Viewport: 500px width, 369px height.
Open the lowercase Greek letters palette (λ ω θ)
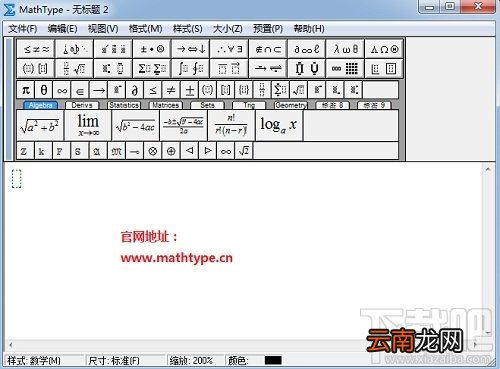point(345,49)
